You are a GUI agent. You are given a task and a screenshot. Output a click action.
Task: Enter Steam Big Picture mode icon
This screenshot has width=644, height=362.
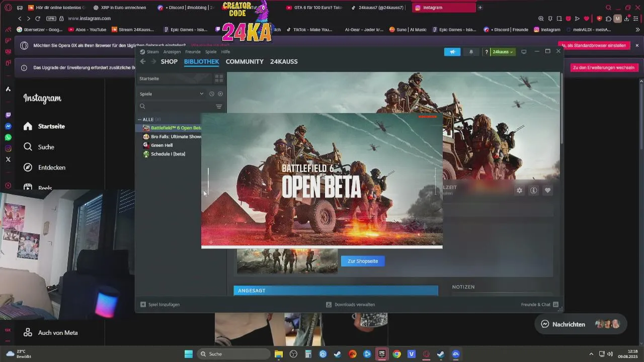524,52
